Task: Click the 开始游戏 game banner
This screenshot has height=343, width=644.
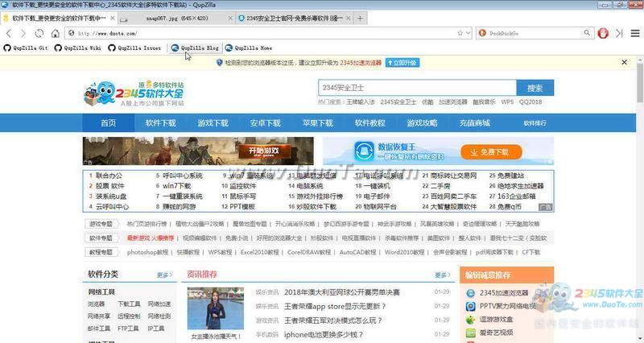Action: click(198, 151)
